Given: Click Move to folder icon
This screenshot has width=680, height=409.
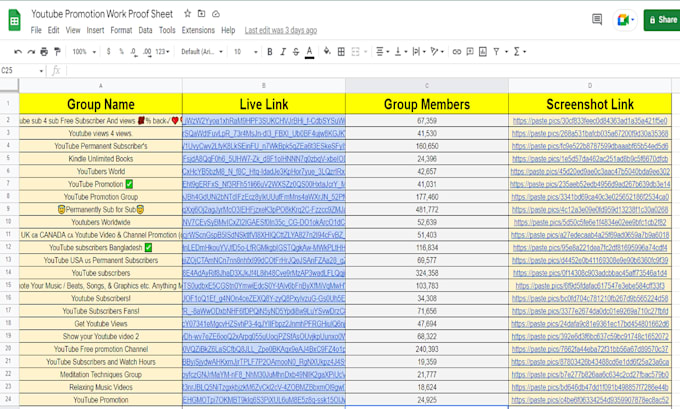Looking at the screenshot, I should (202, 13).
